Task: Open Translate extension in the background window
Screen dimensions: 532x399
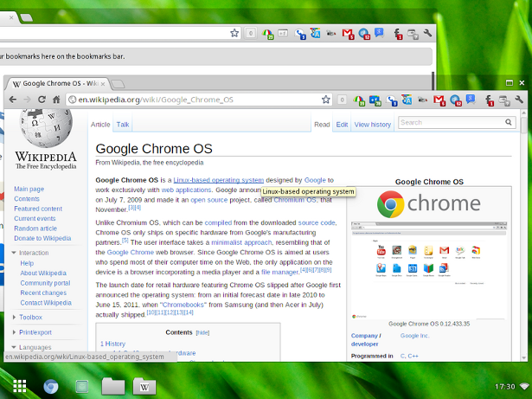Action: (315, 33)
